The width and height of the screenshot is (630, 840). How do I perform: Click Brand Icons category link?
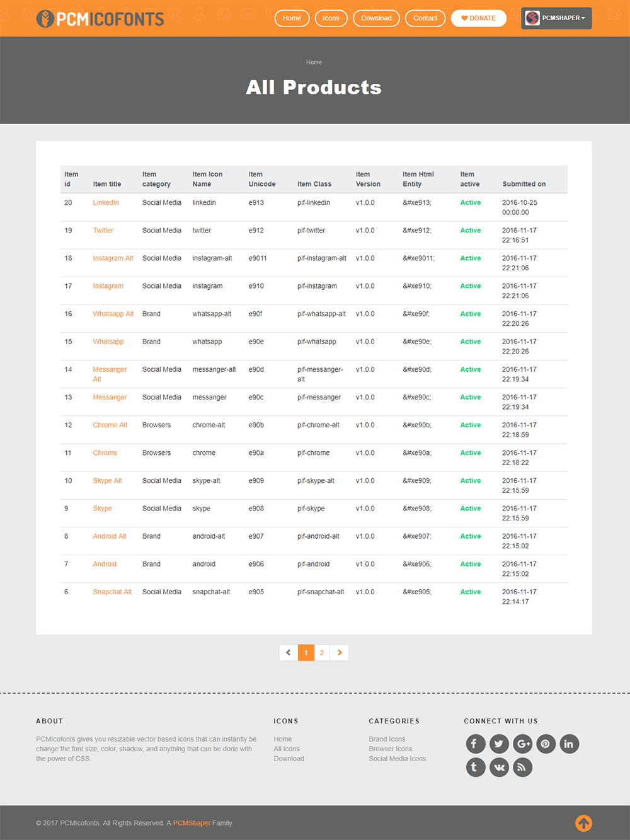click(387, 739)
